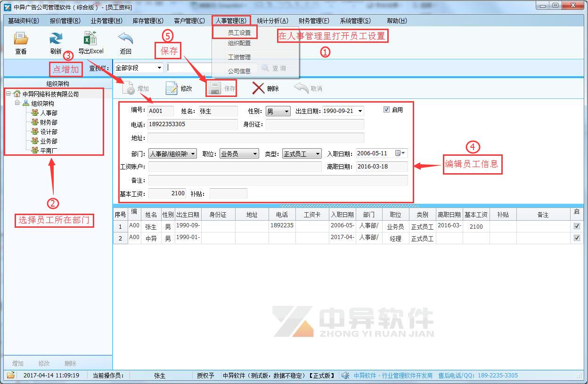
Task: Open the 性别 dropdown showing 男
Action: point(286,112)
